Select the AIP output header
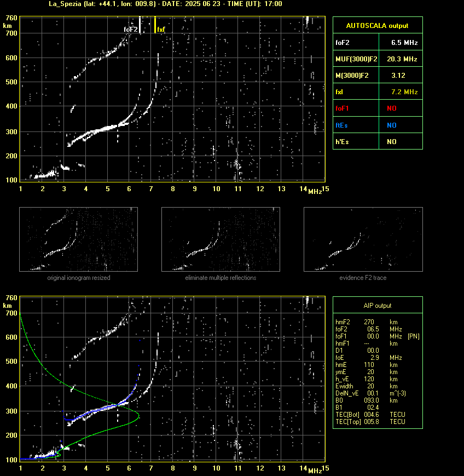 378,306
